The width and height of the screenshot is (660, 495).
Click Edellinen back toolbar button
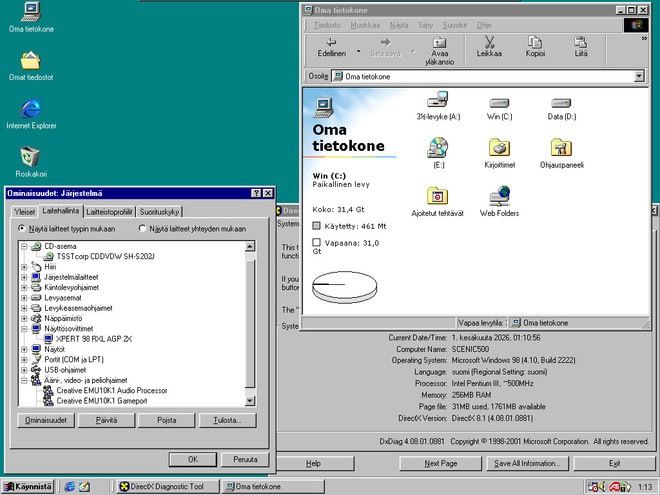click(332, 48)
